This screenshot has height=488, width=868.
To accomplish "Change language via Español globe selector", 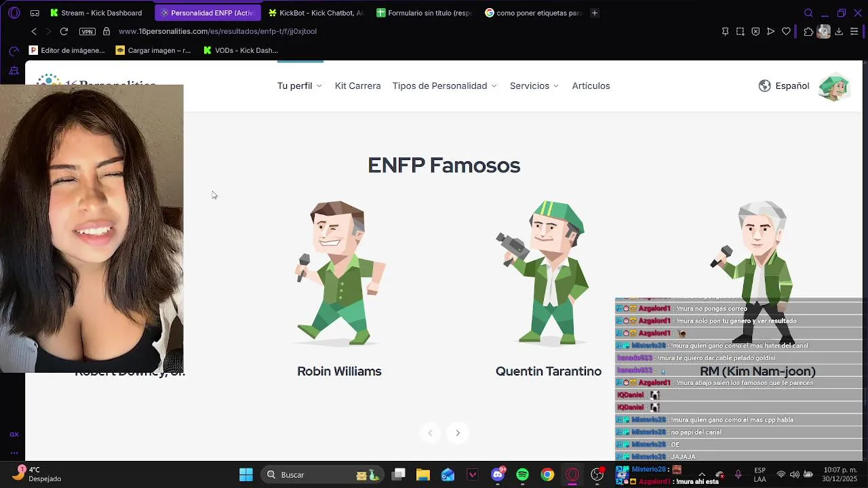I will pyautogui.click(x=784, y=86).
